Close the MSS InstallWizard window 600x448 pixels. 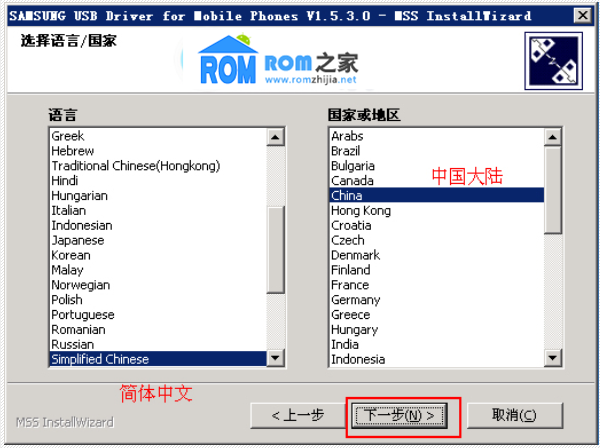tap(582, 16)
